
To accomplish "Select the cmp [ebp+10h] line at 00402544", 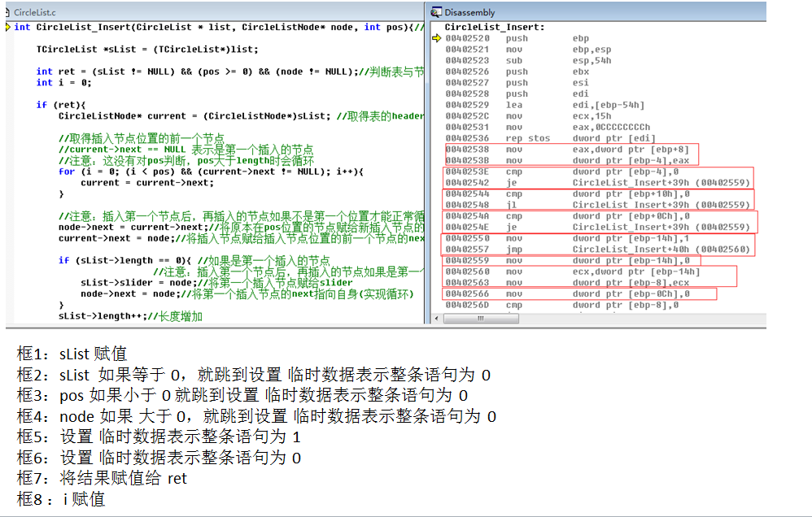I will click(x=568, y=194).
